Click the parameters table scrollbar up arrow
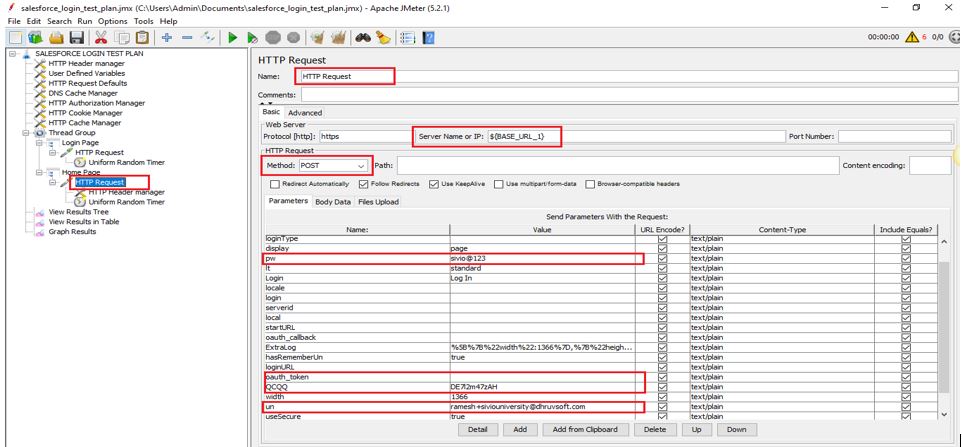 click(x=944, y=242)
